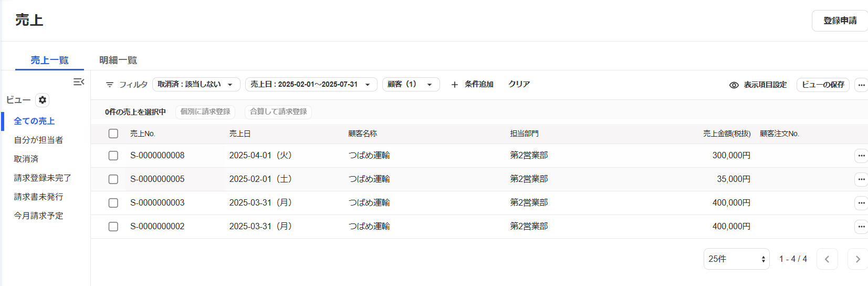The height and width of the screenshot is (286, 868).
Task: Open more options next to ビューの保存
Action: (x=861, y=85)
